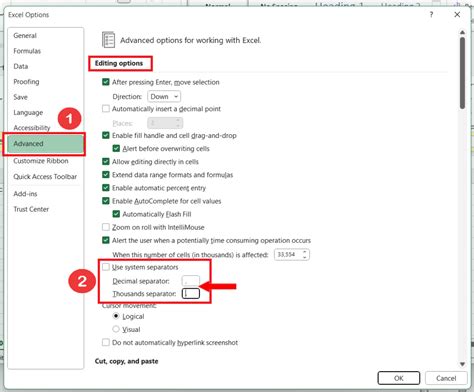Check Do not automatically hyperlink screenshot

pyautogui.click(x=106, y=342)
